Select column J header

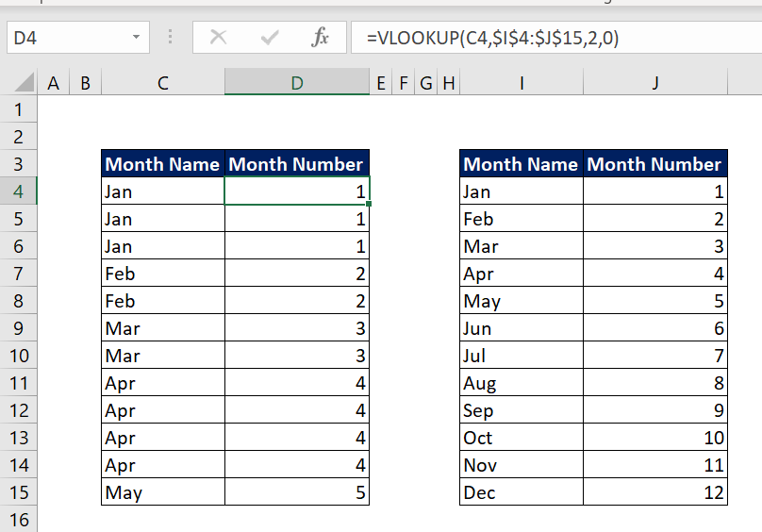coord(655,83)
